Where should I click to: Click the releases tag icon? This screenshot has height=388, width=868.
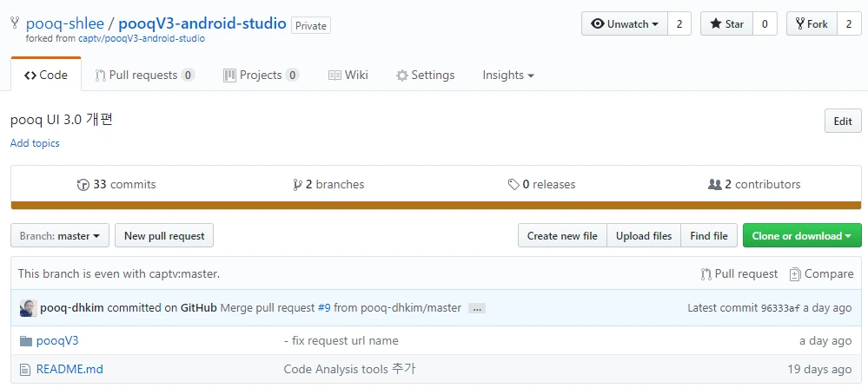pyautogui.click(x=514, y=185)
